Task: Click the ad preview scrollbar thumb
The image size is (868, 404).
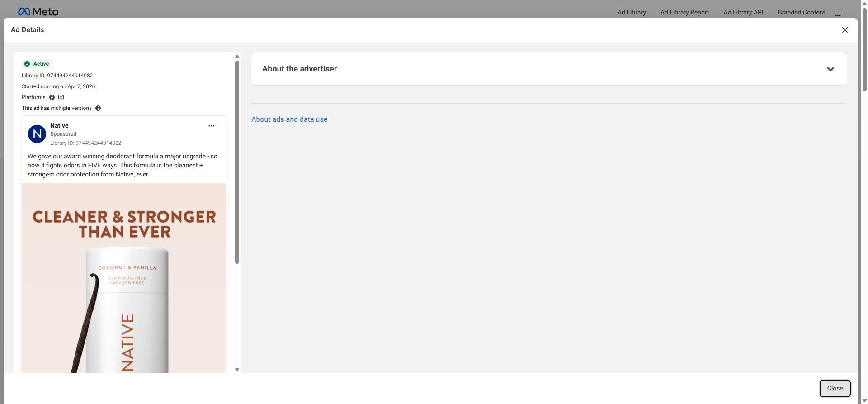Action: pos(237,162)
